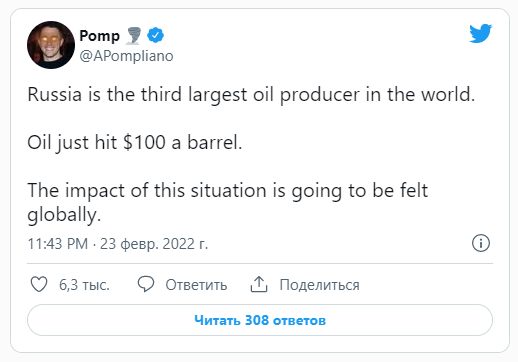Screen dimensions: 518x362
Task: Click the Pomp display name
Action: click(99, 36)
